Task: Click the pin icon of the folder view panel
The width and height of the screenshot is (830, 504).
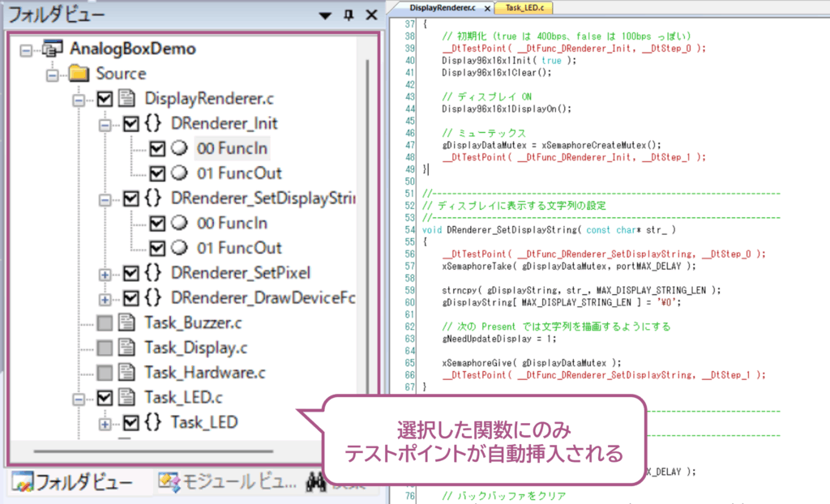Action: tap(349, 15)
